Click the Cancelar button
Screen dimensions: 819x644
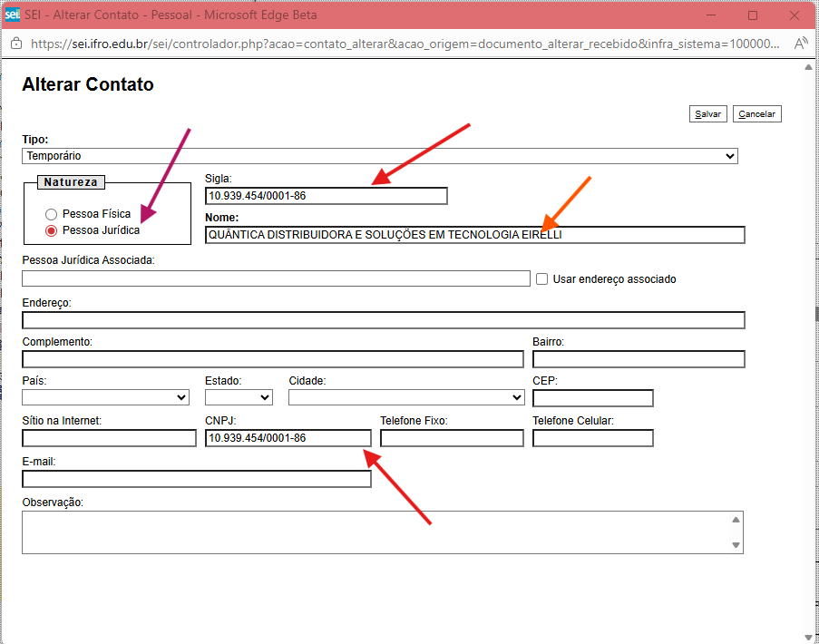click(756, 114)
